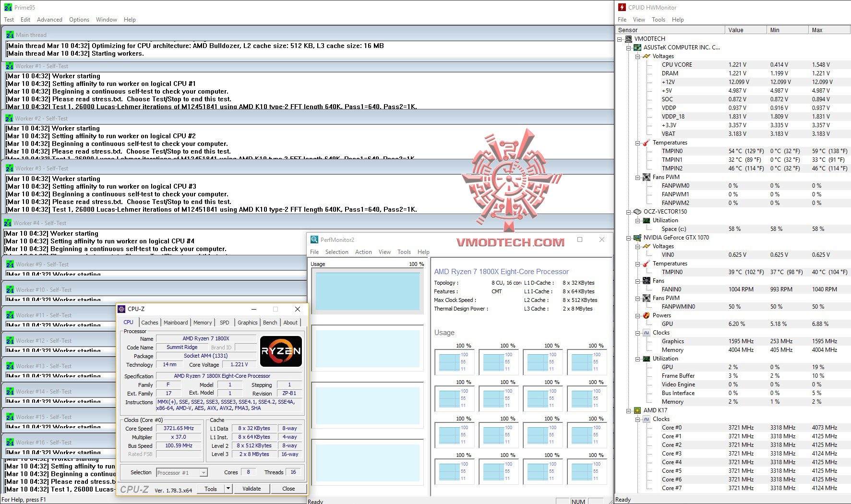Click the Worker #3 Self-Test window icon
851x504 pixels.
(x=10, y=168)
